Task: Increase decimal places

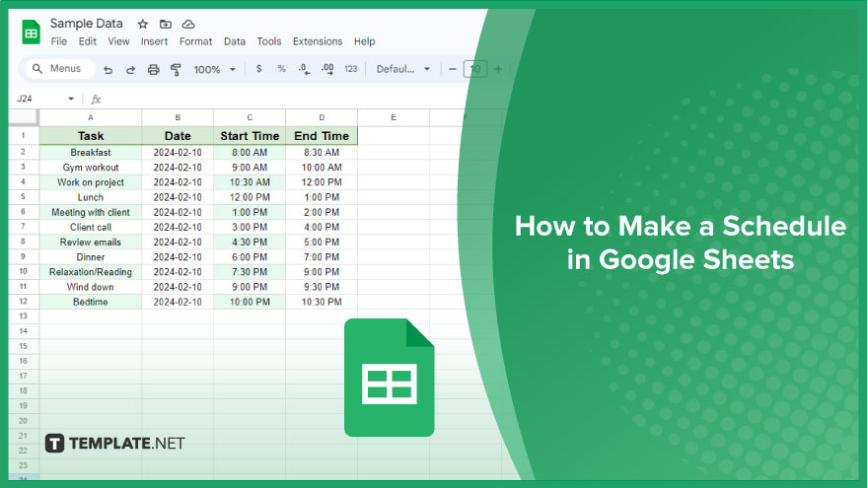Action: tap(327, 69)
